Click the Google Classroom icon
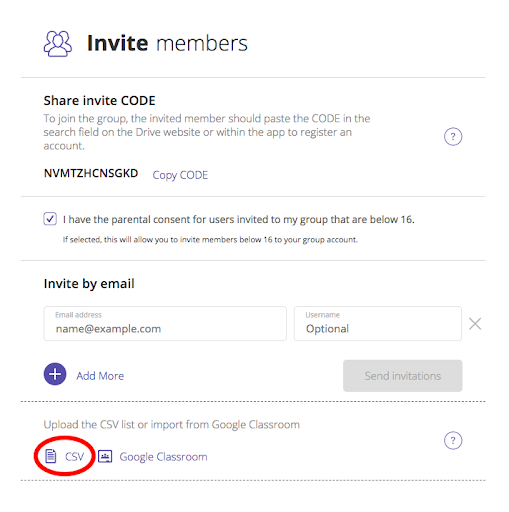 105,456
